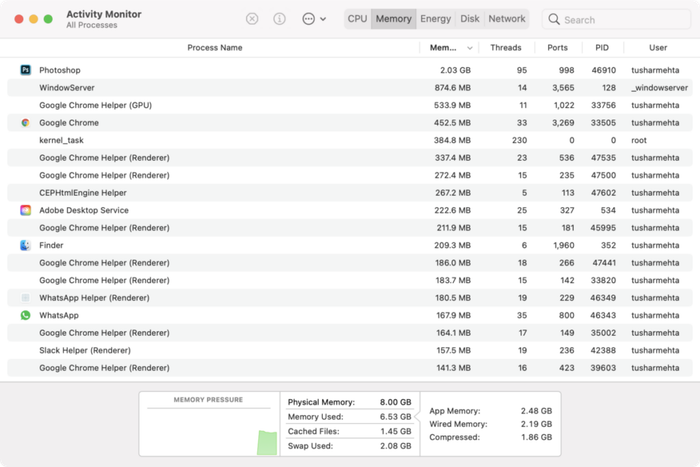Click the Finder process icon
The width and height of the screenshot is (700, 467).
(25, 245)
